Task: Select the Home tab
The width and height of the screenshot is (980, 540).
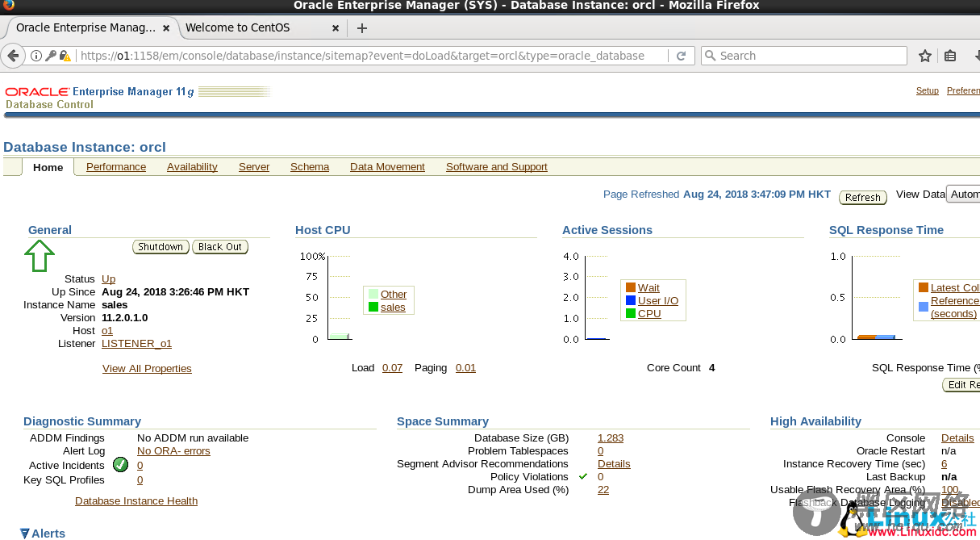Action: click(x=48, y=167)
